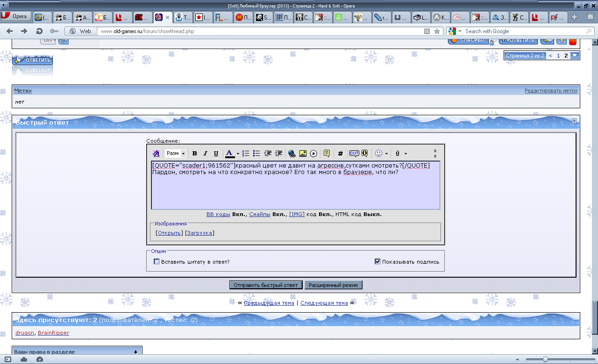598x364 pixels.
Task: Click the 'Открыть' images link
Action: (169, 233)
